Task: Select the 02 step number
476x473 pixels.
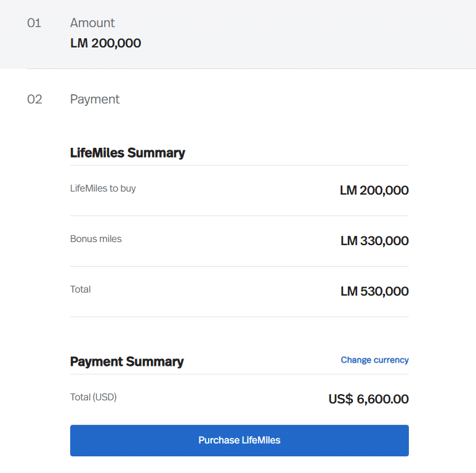Action: click(x=34, y=99)
